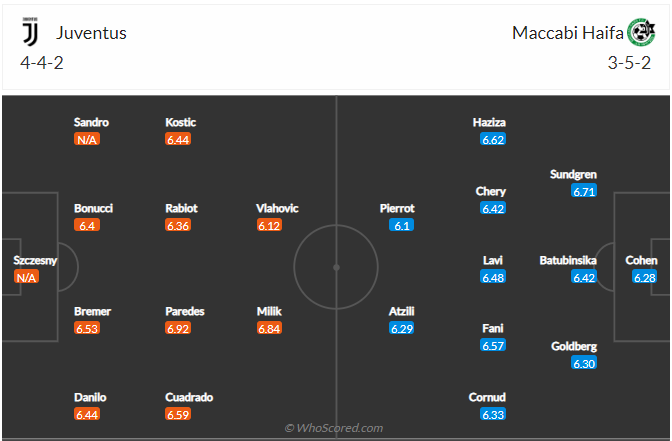
Task: Select player Batubinsika in Haifa defense
Action: (x=568, y=260)
